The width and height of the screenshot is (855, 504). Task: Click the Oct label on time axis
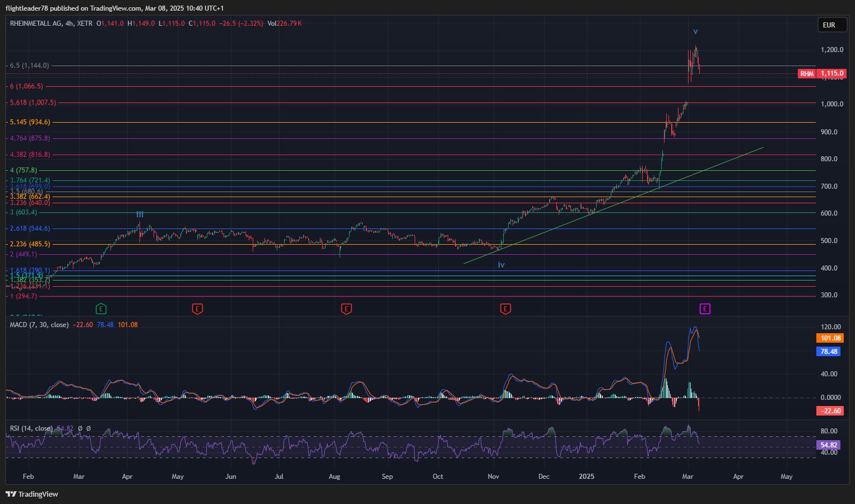pos(438,477)
